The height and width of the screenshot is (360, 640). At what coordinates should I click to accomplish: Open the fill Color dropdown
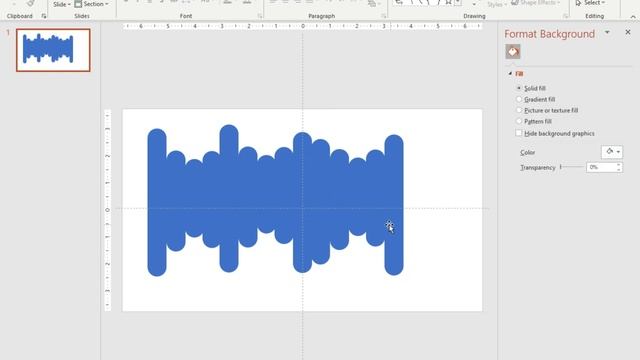pos(612,152)
